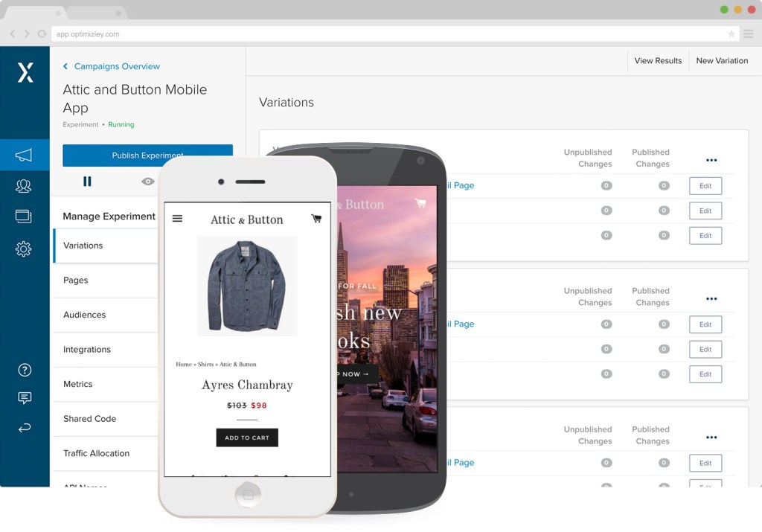Click second Edit button in first variation
The width and height of the screenshot is (762, 532).
click(705, 211)
